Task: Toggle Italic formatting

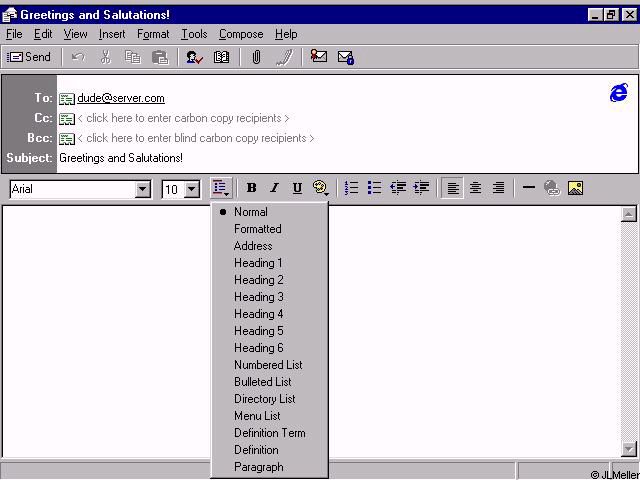Action: (274, 188)
